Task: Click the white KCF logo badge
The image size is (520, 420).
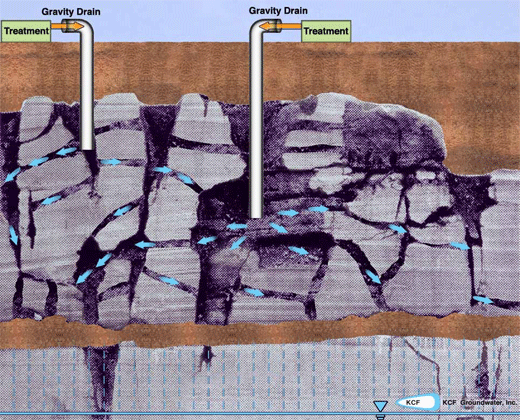Action: pos(418,402)
